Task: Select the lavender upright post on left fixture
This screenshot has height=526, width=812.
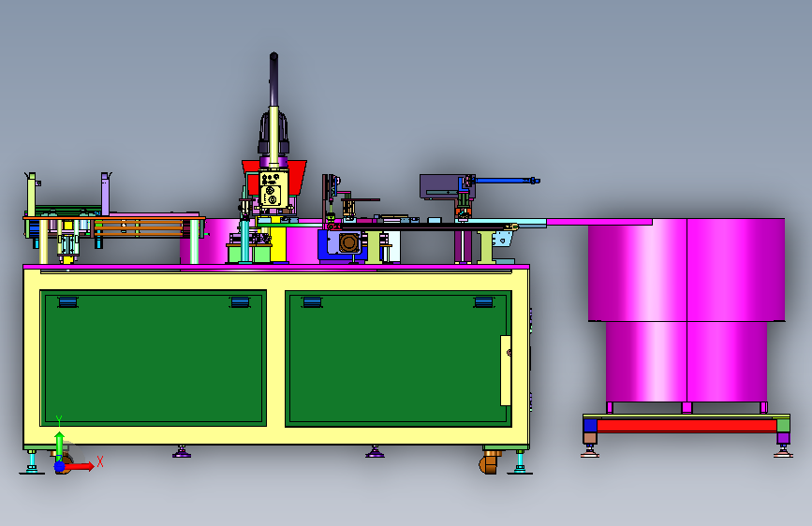Action: [x=105, y=194]
